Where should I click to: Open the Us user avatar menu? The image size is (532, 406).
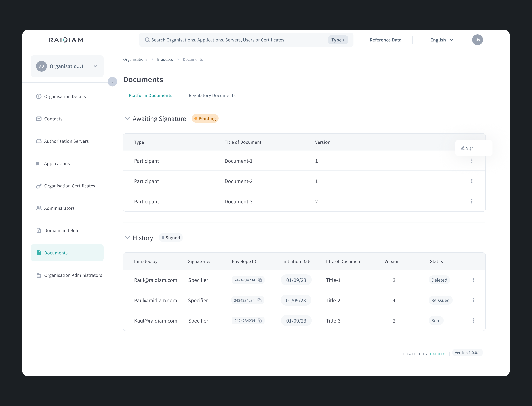pos(477,40)
